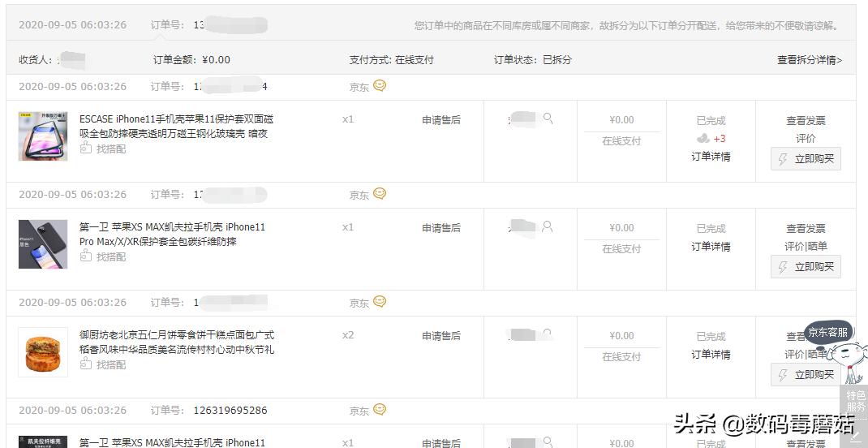Open 订单详情 for the ESCASE order
This screenshot has height=448, width=868.
(711, 157)
